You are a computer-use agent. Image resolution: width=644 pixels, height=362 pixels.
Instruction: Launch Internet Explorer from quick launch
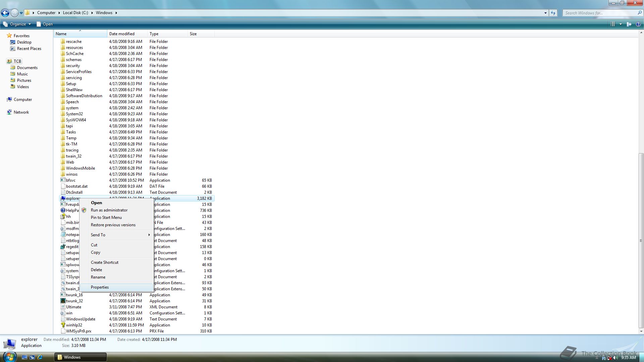click(x=40, y=357)
